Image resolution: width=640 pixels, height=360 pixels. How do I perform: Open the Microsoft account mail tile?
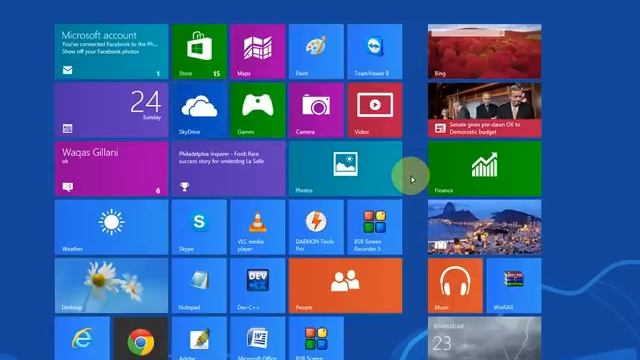pyautogui.click(x=111, y=51)
